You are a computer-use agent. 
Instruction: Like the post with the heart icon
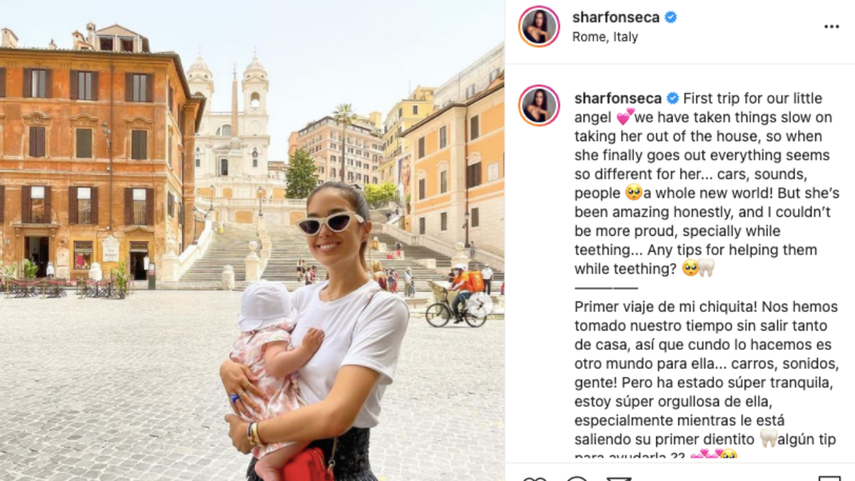coord(534,478)
